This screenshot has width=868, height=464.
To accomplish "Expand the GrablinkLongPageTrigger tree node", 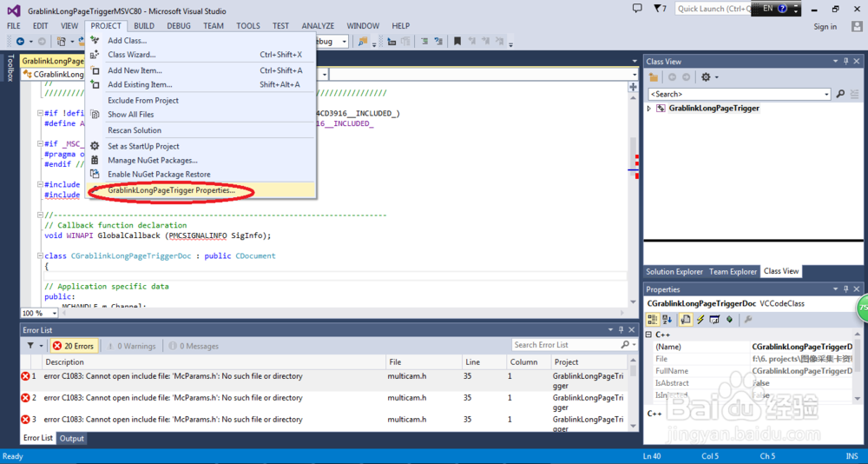I will [x=649, y=109].
